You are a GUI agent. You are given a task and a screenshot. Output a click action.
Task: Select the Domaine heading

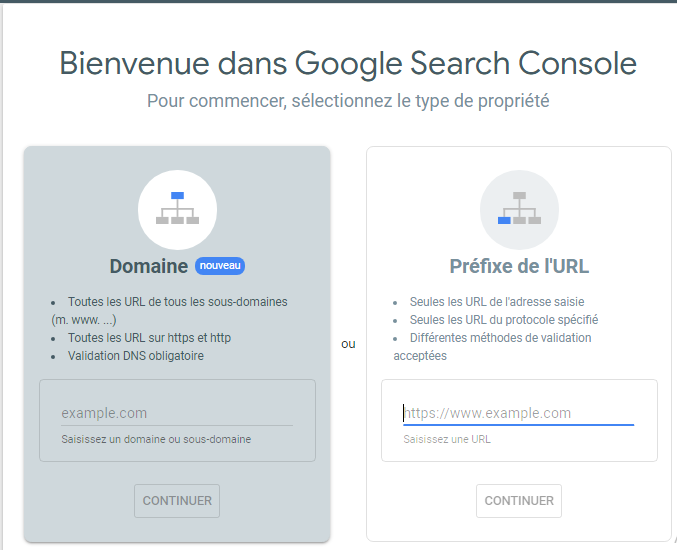click(x=149, y=266)
